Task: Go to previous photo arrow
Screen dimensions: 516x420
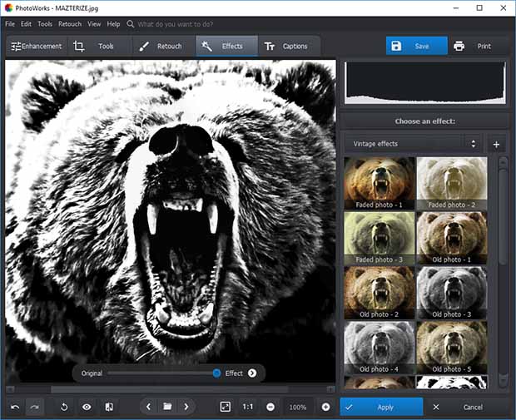Action: (x=148, y=407)
